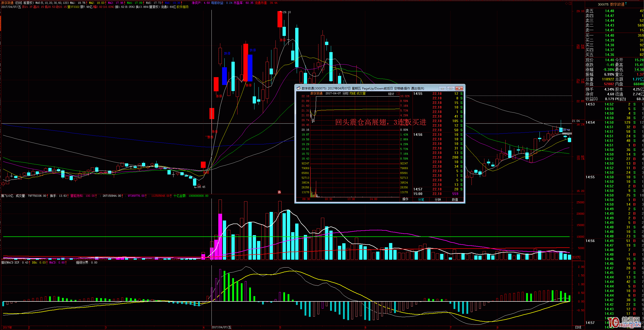Click the 总量 118922 value
Viewport: 644px width, 330px height.
(608, 79)
